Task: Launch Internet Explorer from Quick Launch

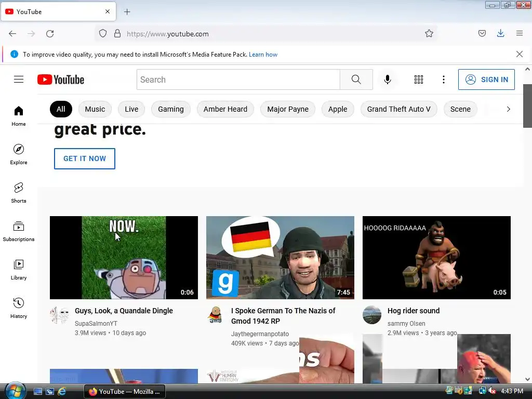Action: tap(62, 392)
